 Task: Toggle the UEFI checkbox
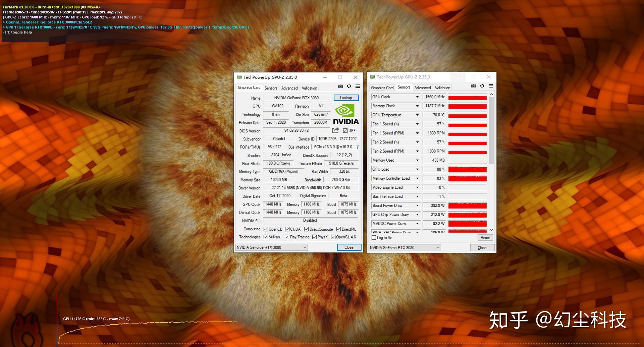[x=345, y=131]
